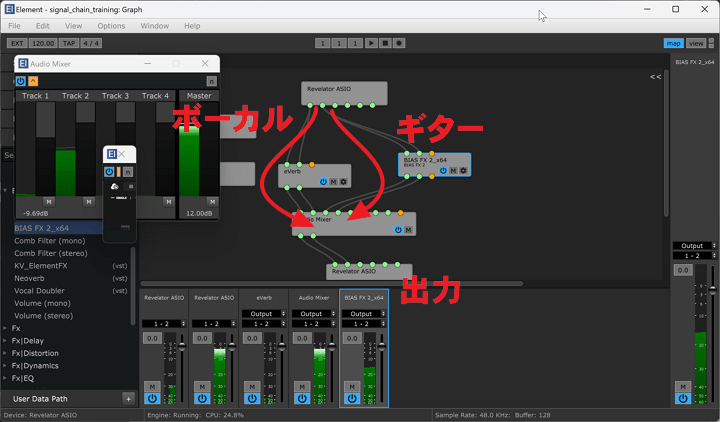Open BIAS FX 2_x64 node settings gear
Viewport: 720px width, 422px height.
click(x=463, y=170)
